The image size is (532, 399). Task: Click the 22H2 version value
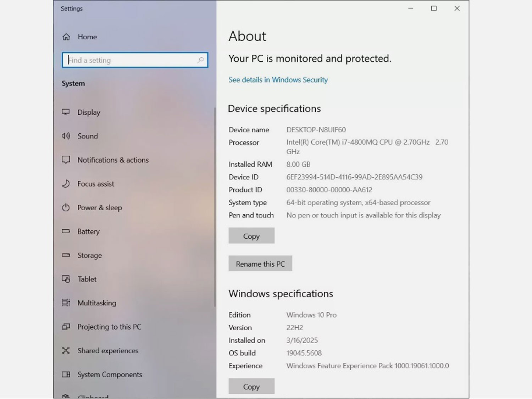[x=294, y=328]
